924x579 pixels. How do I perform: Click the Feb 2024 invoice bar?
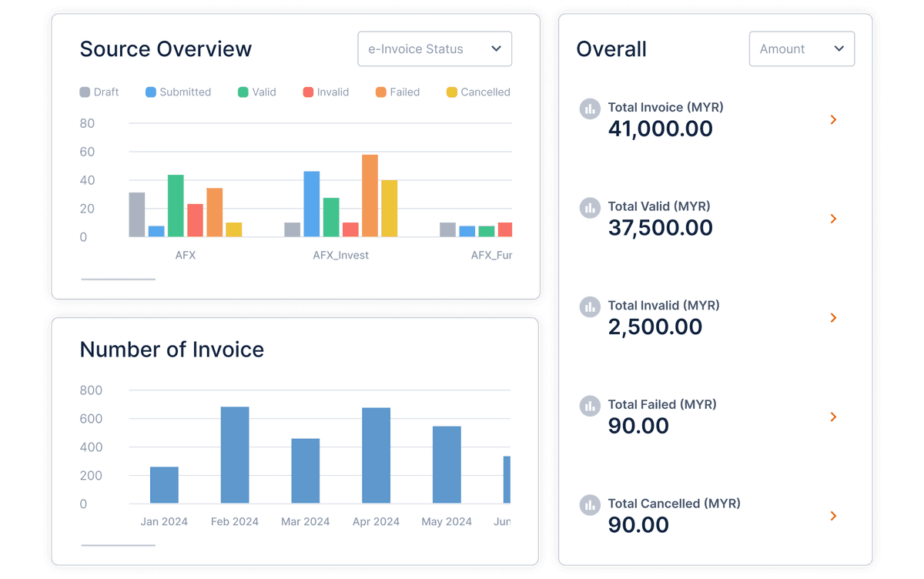[235, 454]
